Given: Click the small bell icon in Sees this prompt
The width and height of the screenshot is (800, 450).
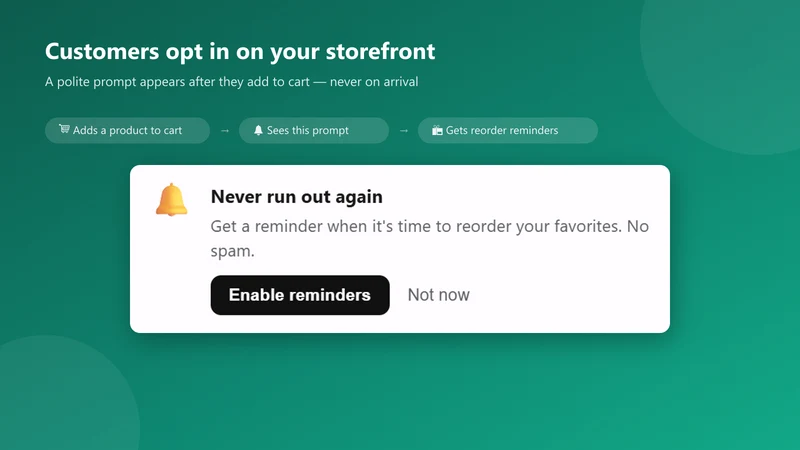Looking at the screenshot, I should [258, 130].
